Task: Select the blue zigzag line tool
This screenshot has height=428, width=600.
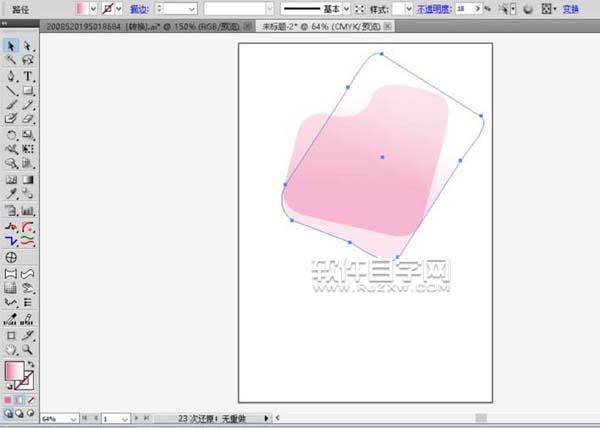Action: 11,241
